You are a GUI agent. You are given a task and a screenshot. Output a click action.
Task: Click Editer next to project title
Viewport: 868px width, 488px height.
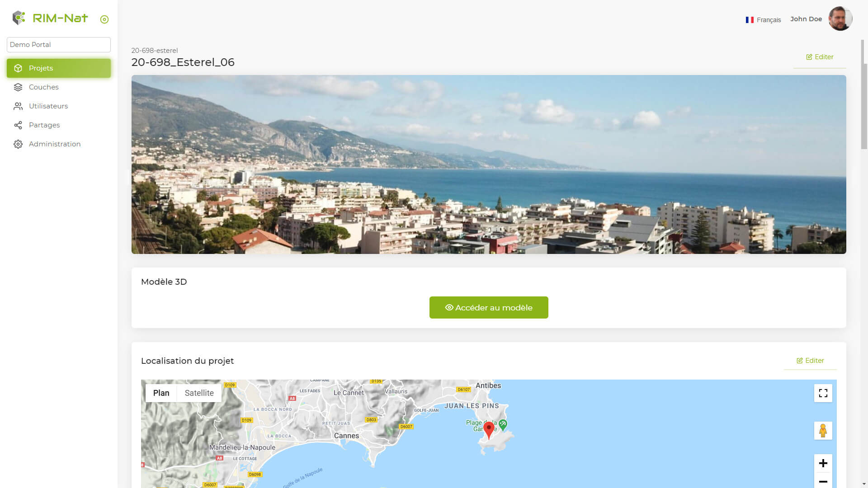[x=820, y=57]
